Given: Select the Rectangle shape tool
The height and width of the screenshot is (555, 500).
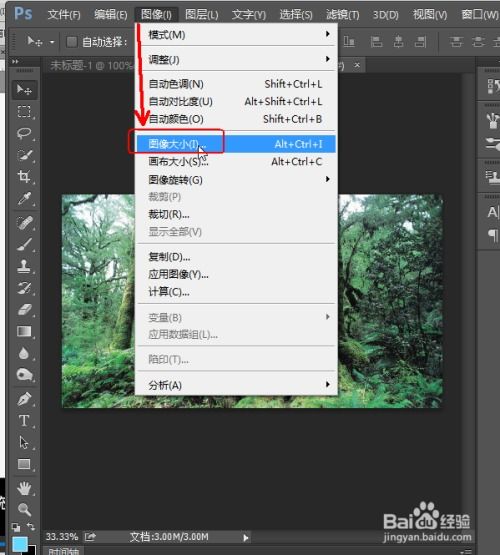Looking at the screenshot, I should pos(24,464).
